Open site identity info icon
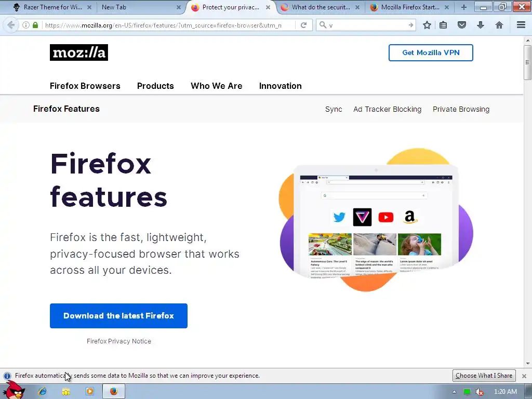This screenshot has width=532, height=399. tap(26, 25)
